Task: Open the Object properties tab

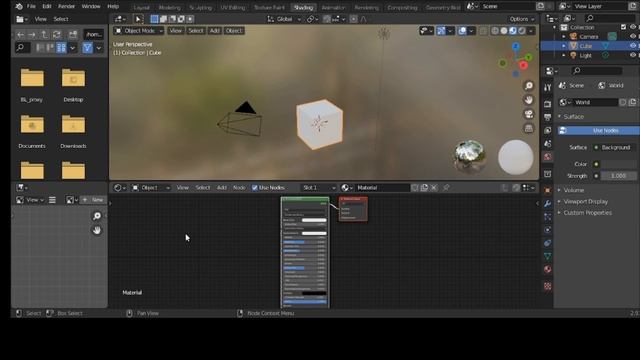Action: [x=547, y=190]
